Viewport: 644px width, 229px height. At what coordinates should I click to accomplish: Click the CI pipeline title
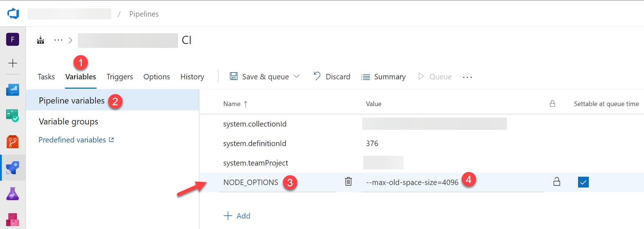[x=187, y=40]
